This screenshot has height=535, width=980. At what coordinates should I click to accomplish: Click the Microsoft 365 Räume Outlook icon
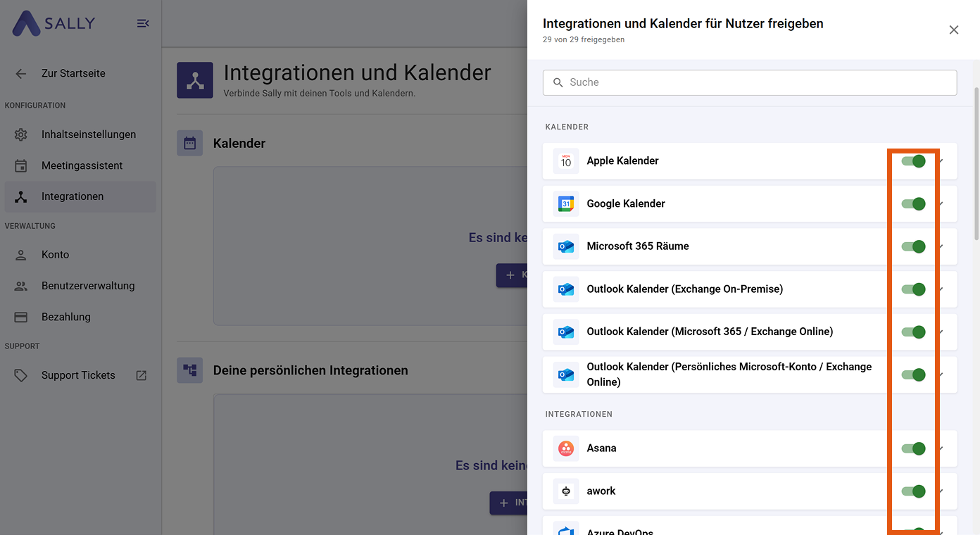(x=566, y=246)
